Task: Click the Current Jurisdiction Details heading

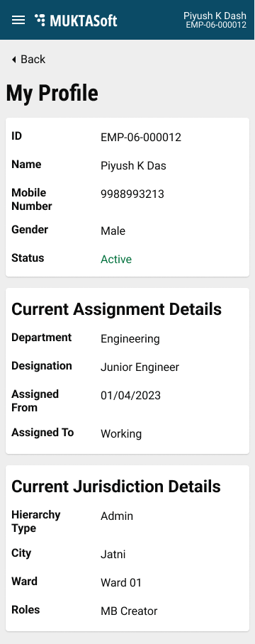Action: coord(116,487)
